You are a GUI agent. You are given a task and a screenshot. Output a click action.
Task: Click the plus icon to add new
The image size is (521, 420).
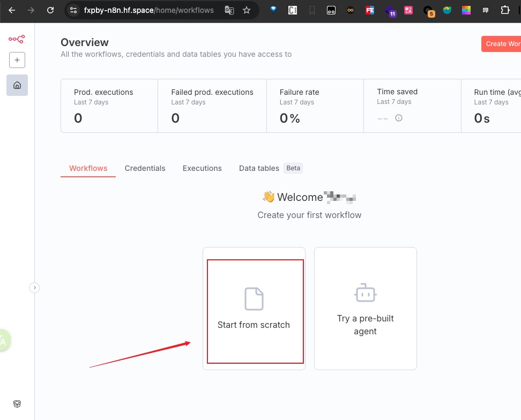click(x=17, y=60)
